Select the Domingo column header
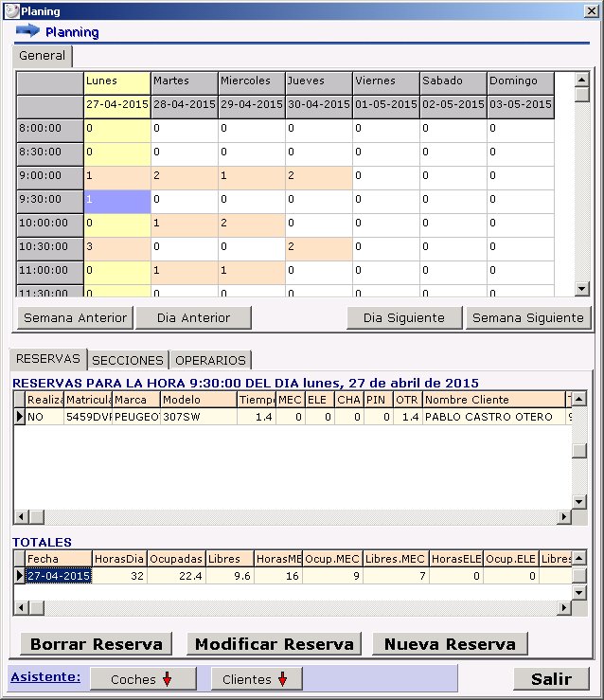 click(521, 82)
